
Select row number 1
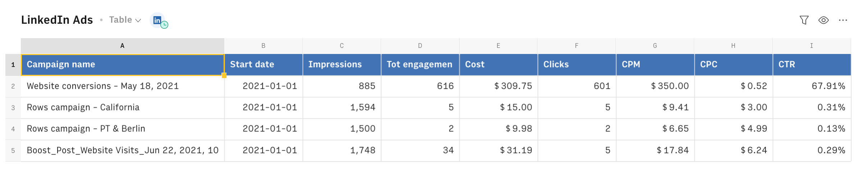pyautogui.click(x=13, y=65)
